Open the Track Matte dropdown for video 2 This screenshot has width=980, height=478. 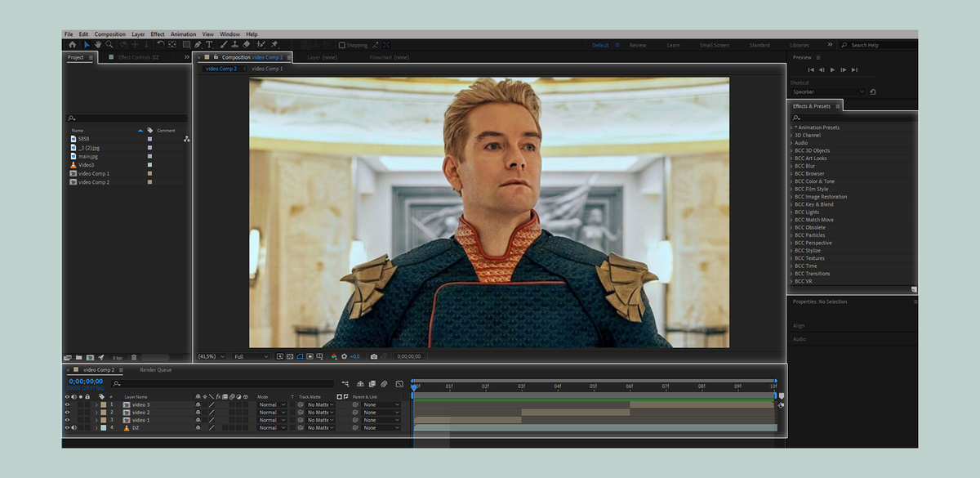click(320, 413)
